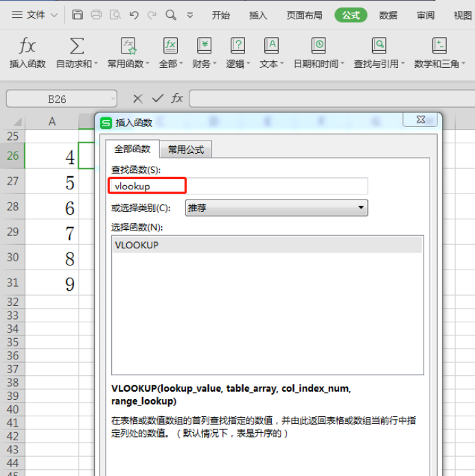Open the Logical (逻辑) functions icon
Screen dimensions: 475x476
click(237, 47)
